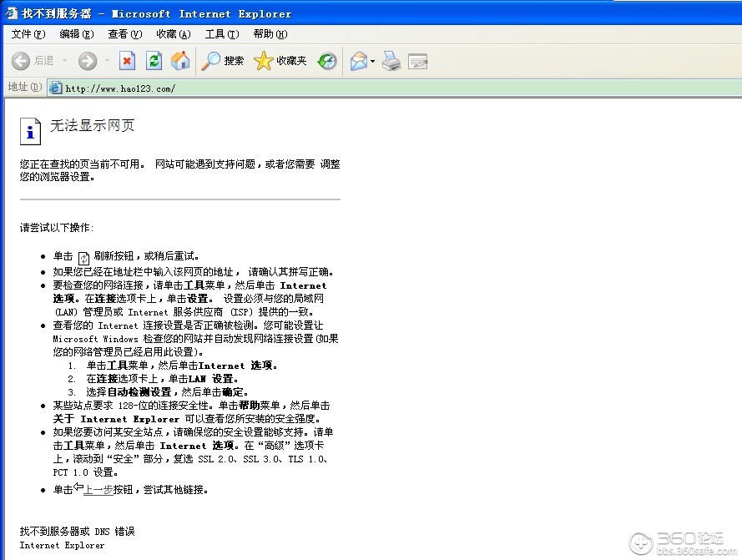The image size is (742, 560).
Task: Click the 后退 toolbar label
Action: click(x=43, y=61)
